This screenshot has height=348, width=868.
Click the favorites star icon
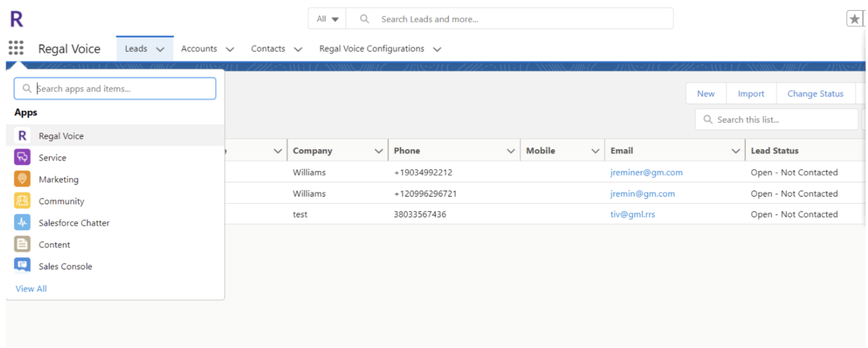coord(854,19)
